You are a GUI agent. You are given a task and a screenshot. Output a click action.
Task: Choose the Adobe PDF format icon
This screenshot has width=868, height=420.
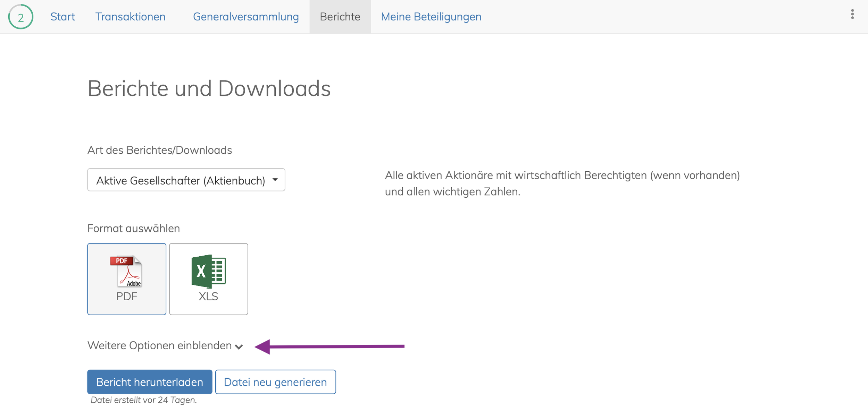pyautogui.click(x=127, y=279)
